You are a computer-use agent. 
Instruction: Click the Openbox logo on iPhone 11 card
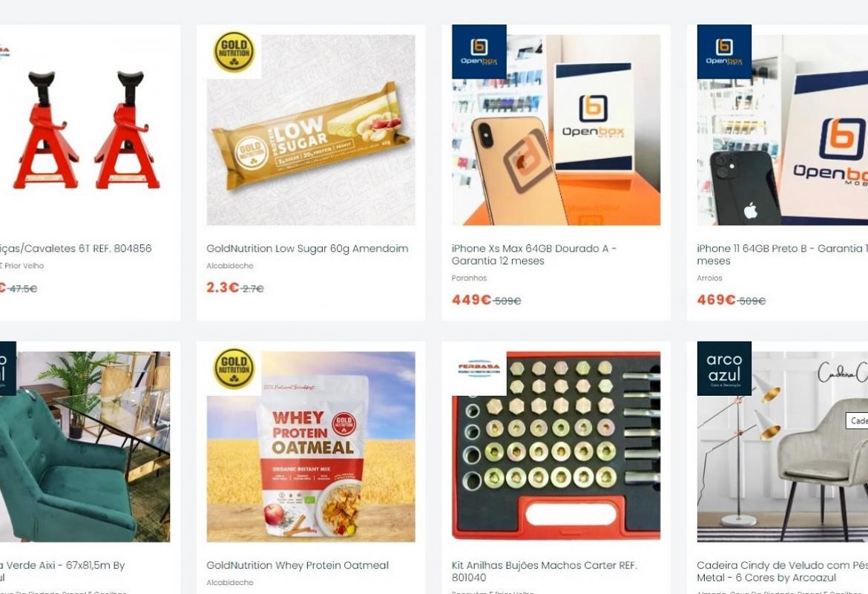tap(724, 51)
